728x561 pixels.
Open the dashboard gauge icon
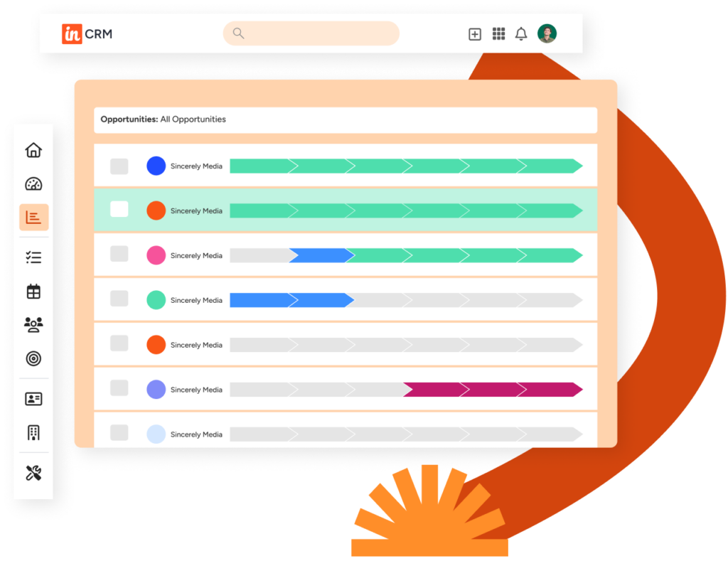point(33,184)
